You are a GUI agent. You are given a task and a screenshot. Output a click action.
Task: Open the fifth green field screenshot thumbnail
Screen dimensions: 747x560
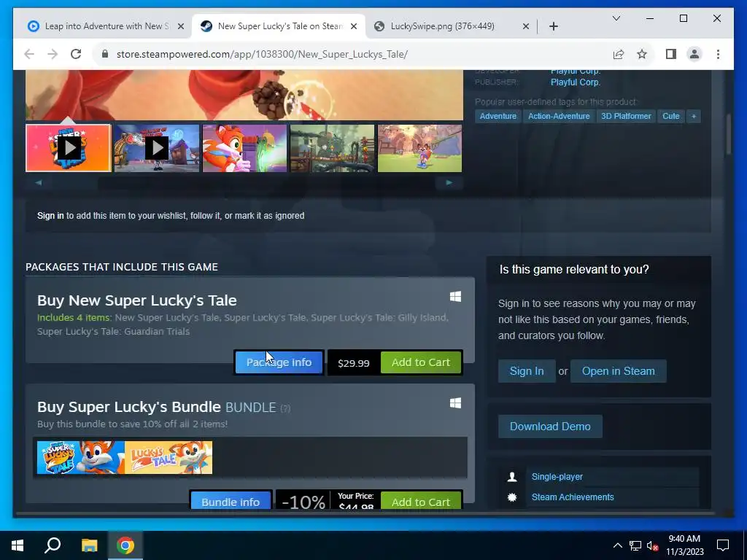[419, 148]
